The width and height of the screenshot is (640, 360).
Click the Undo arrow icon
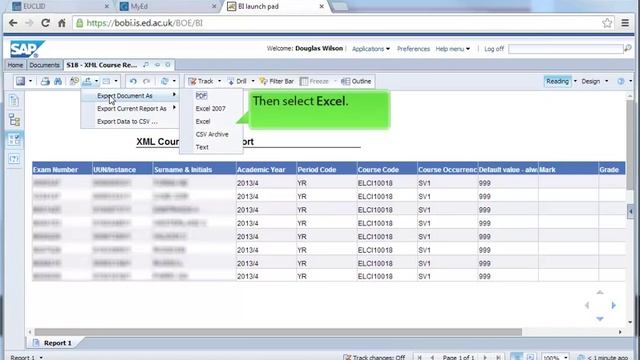133,81
